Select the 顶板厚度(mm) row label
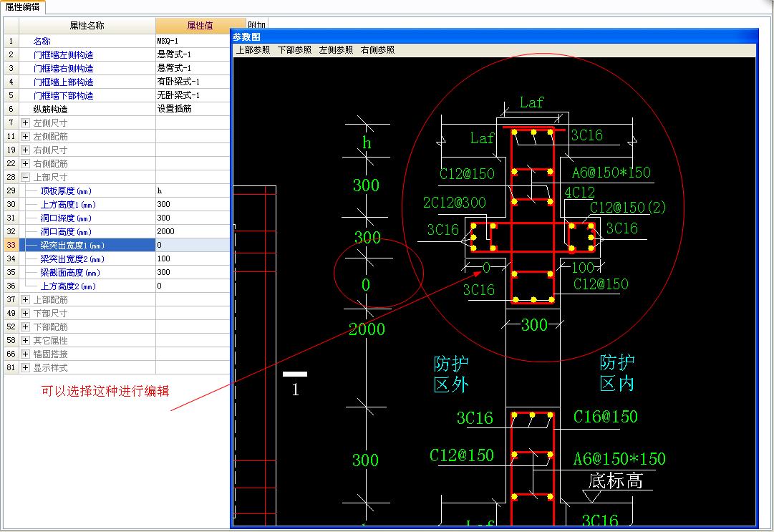 66,191
